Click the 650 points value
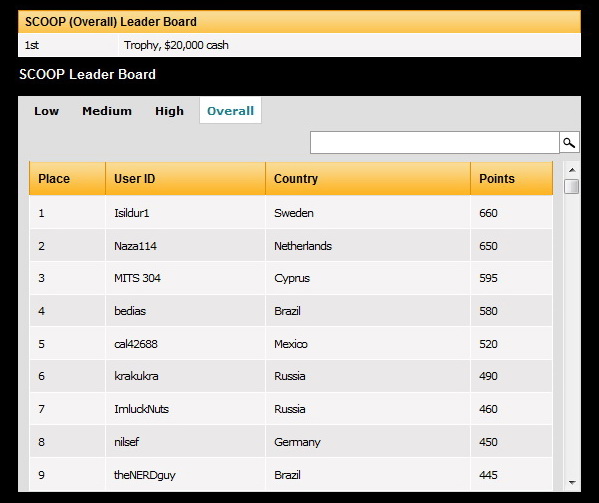The width and height of the screenshot is (599, 503). coord(488,246)
